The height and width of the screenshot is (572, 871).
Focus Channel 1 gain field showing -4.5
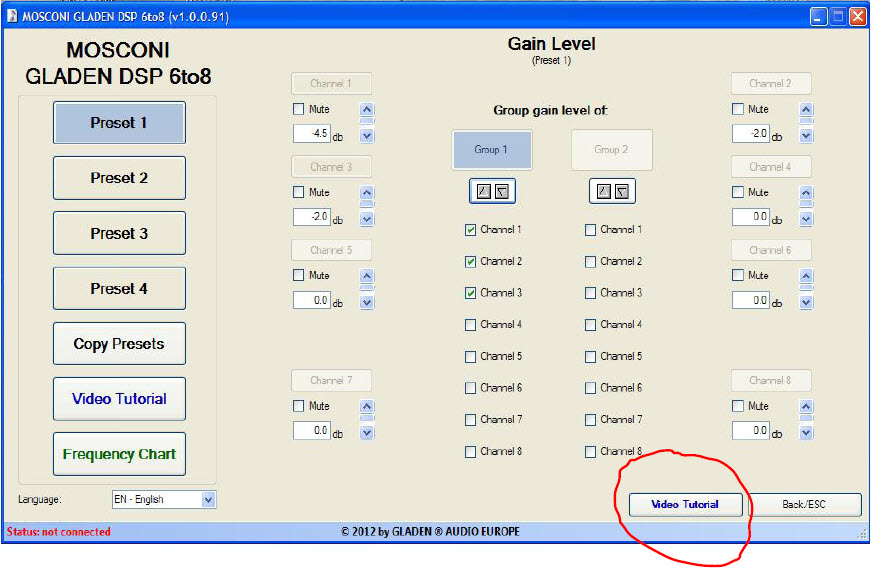(312, 134)
